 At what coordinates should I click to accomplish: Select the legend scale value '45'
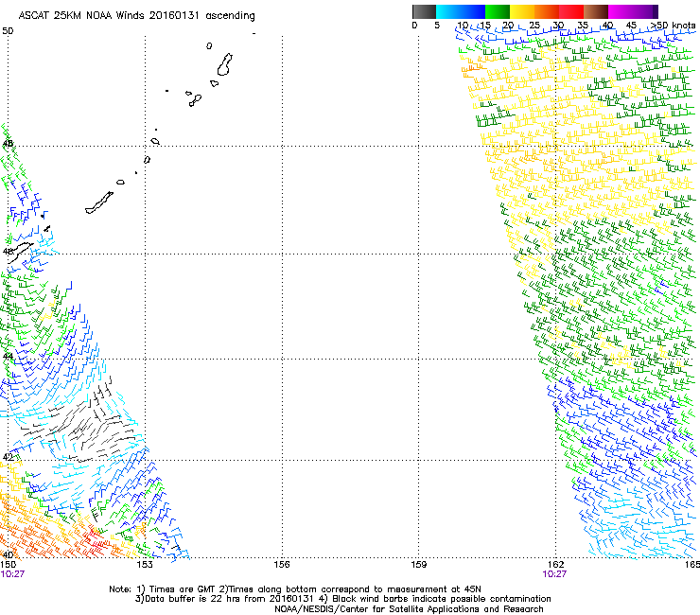point(631,26)
